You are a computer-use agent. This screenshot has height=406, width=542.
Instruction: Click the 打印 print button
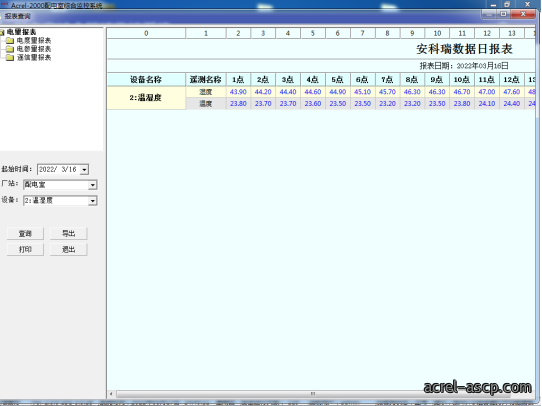coord(25,249)
